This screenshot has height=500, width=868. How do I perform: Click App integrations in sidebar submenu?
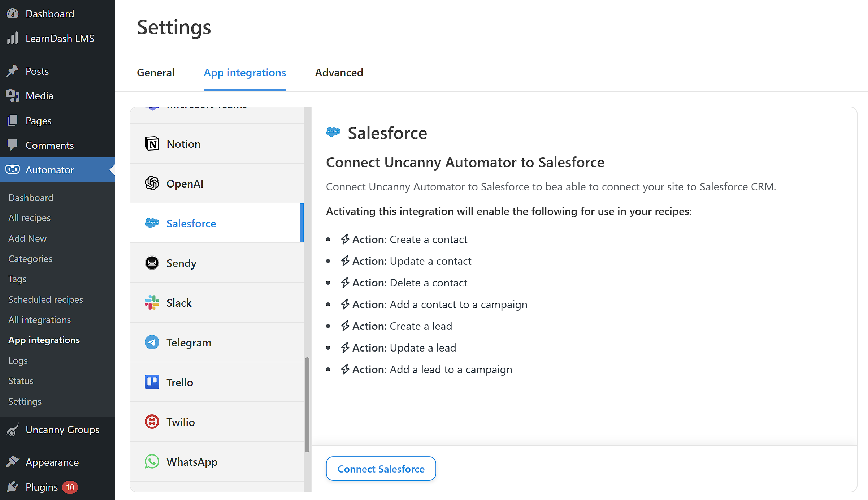(44, 340)
